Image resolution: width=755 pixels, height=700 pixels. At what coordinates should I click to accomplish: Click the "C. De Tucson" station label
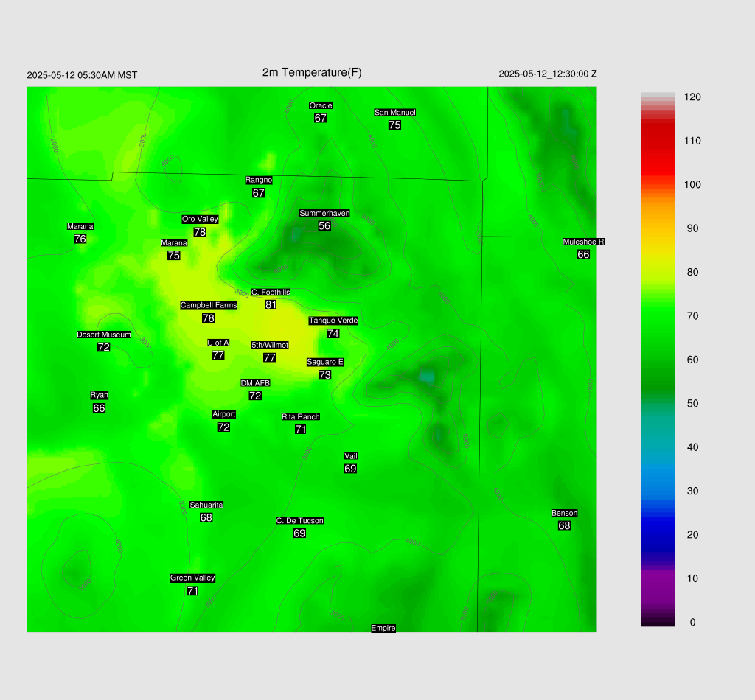300,520
